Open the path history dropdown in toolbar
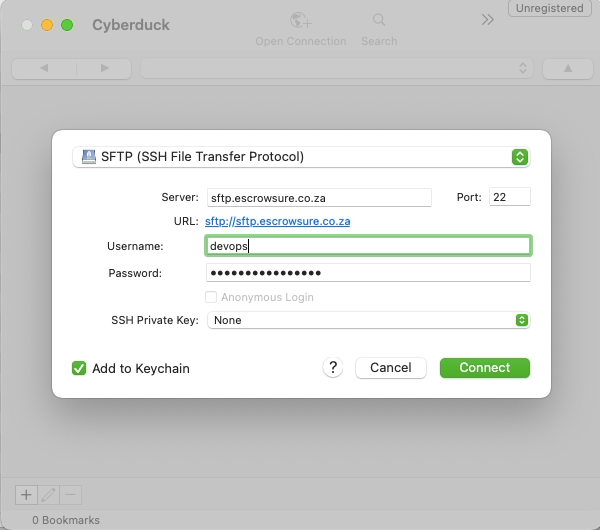The width and height of the screenshot is (600, 530). [337, 68]
